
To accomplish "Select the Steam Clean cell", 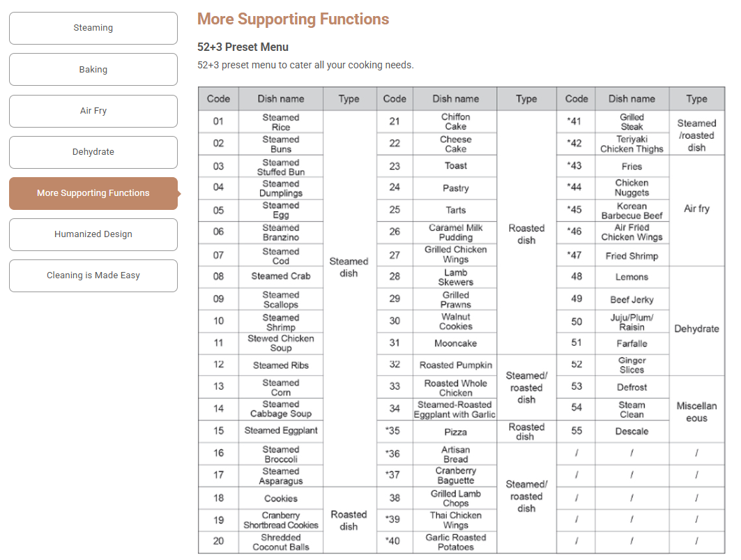I will 632,409.
